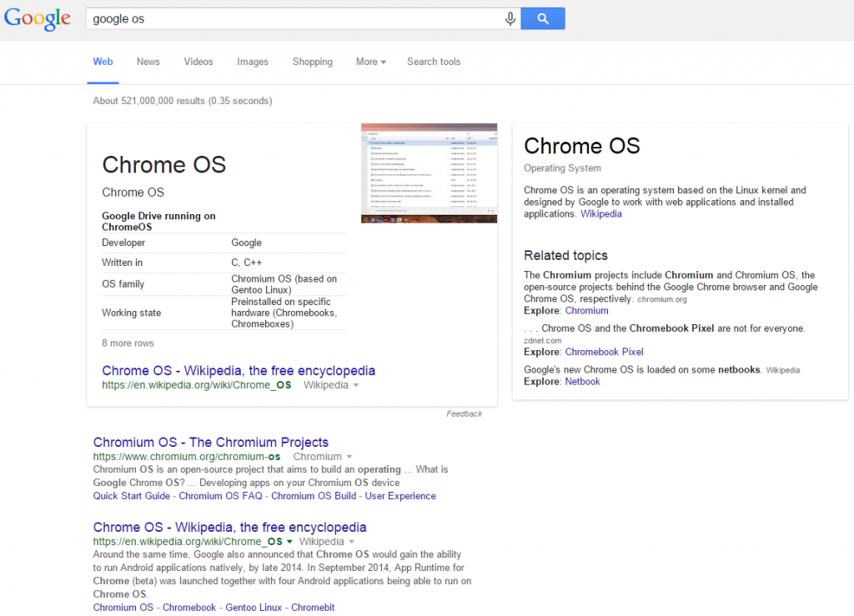
Task: Open the More dropdown menu
Action: [371, 62]
